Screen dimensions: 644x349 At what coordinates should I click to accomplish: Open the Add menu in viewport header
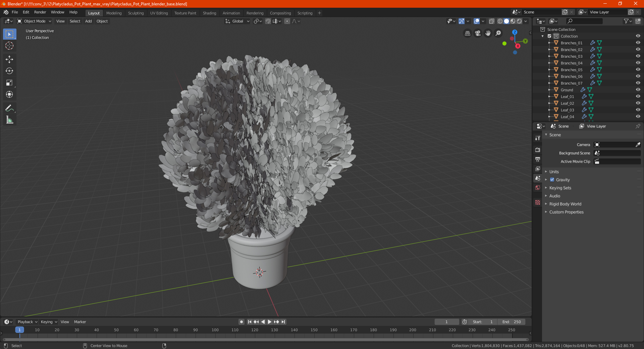pos(88,21)
